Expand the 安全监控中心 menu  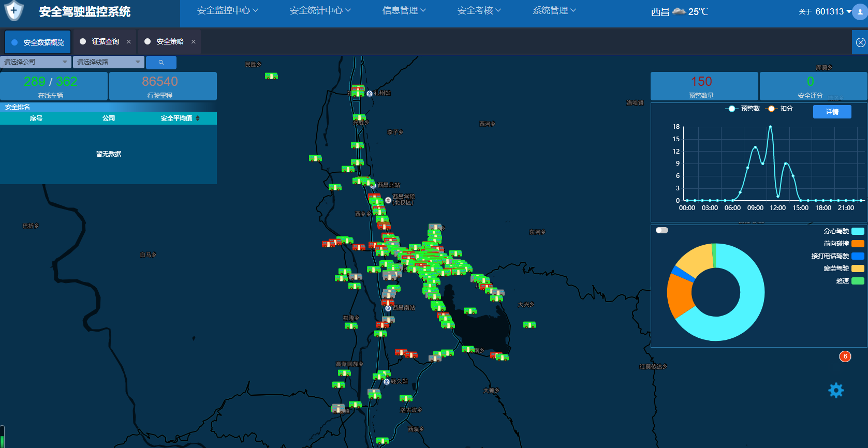coord(228,10)
